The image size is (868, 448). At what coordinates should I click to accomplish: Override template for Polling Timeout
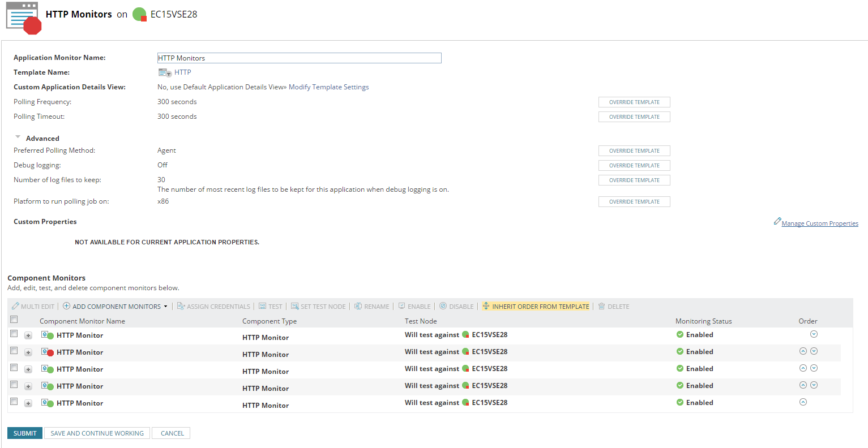coord(634,117)
